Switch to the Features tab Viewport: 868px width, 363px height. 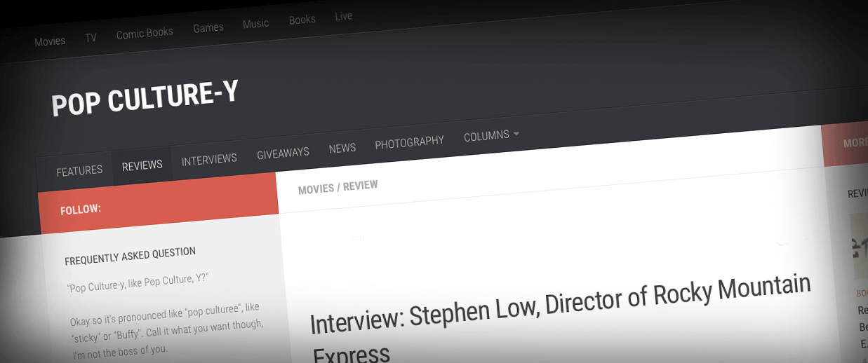click(79, 171)
